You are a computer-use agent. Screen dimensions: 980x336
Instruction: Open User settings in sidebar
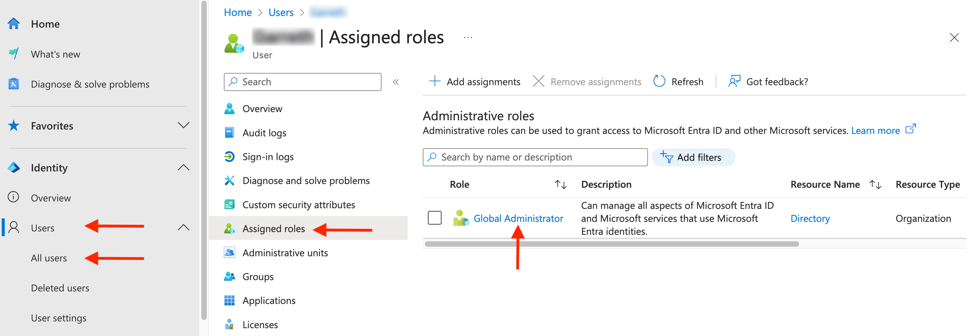pos(59,318)
